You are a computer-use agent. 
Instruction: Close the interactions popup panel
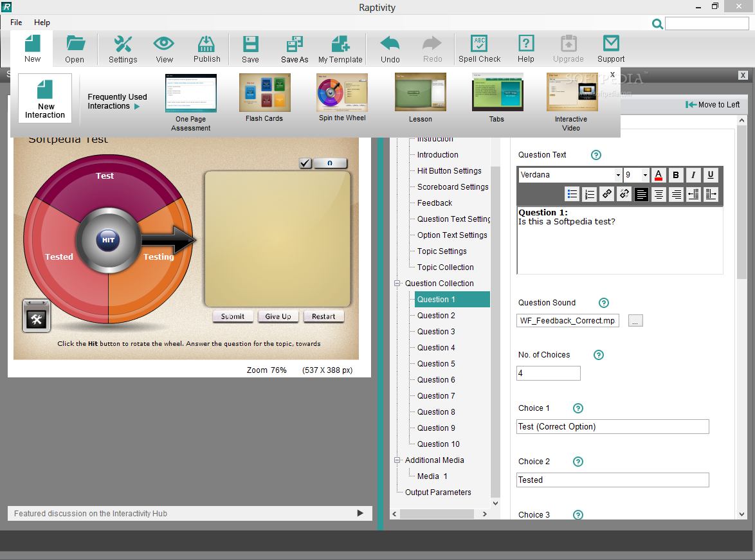[612, 75]
